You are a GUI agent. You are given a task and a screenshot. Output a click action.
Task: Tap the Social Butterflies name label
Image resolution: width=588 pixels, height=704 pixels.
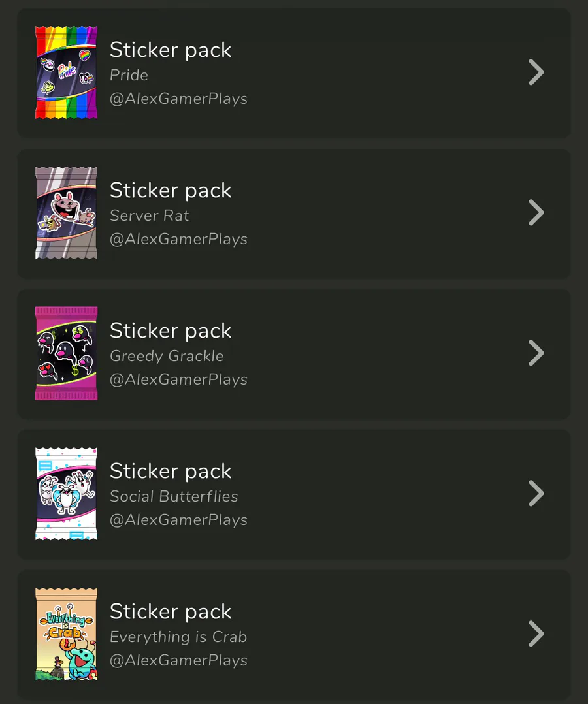(x=174, y=496)
